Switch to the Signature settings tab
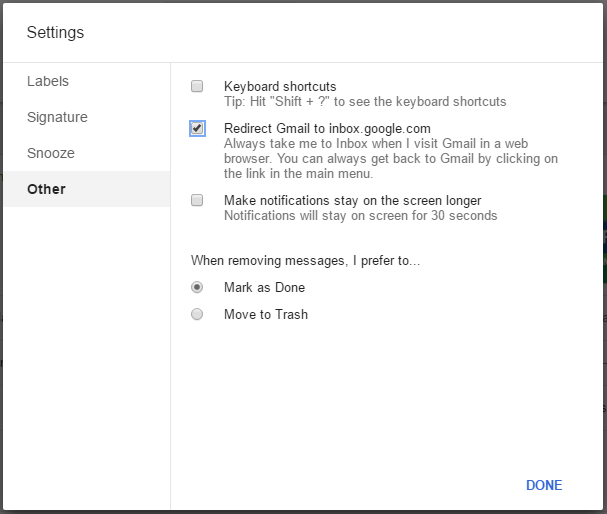This screenshot has width=607, height=514. 57,117
